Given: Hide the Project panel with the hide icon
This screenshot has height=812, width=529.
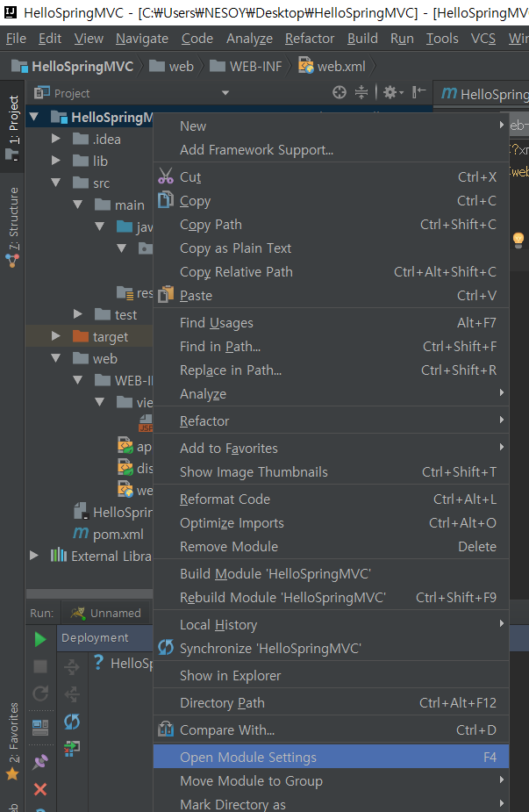Looking at the screenshot, I should coord(418,92).
